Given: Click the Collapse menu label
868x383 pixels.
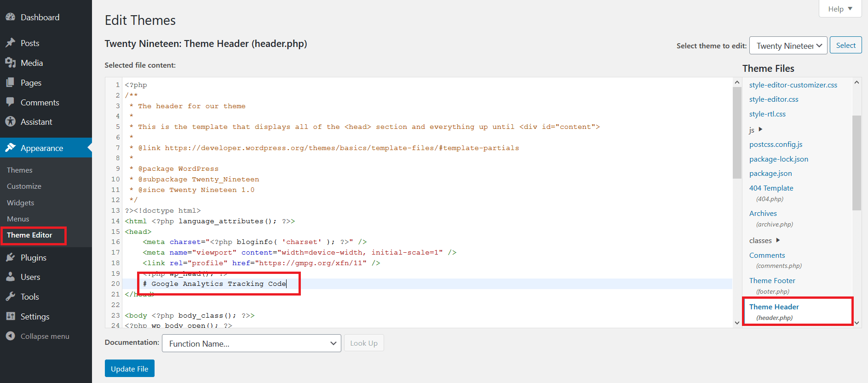Looking at the screenshot, I should pyautogui.click(x=45, y=336).
